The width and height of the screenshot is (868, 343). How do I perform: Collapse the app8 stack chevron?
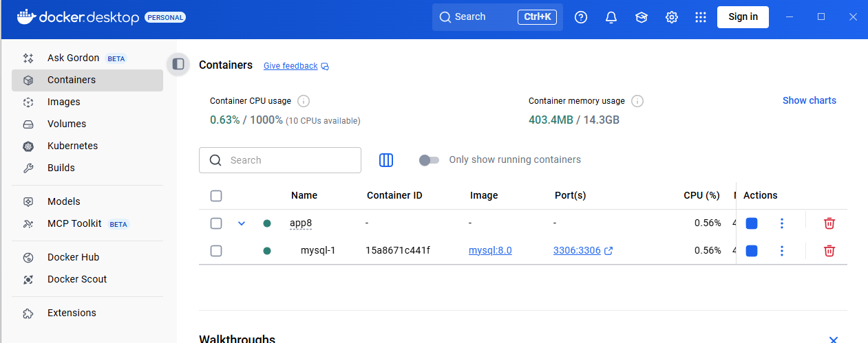[x=242, y=223]
